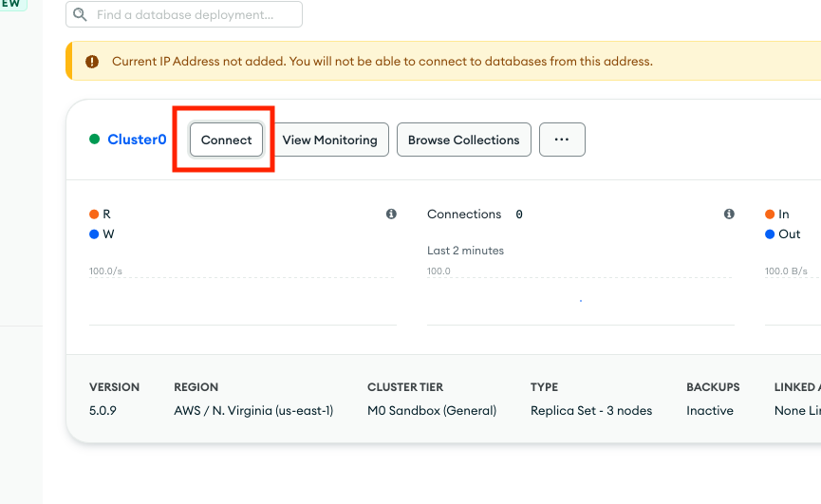Click the info icon on the R/W chart
This screenshot has height=504, width=821.
391,215
